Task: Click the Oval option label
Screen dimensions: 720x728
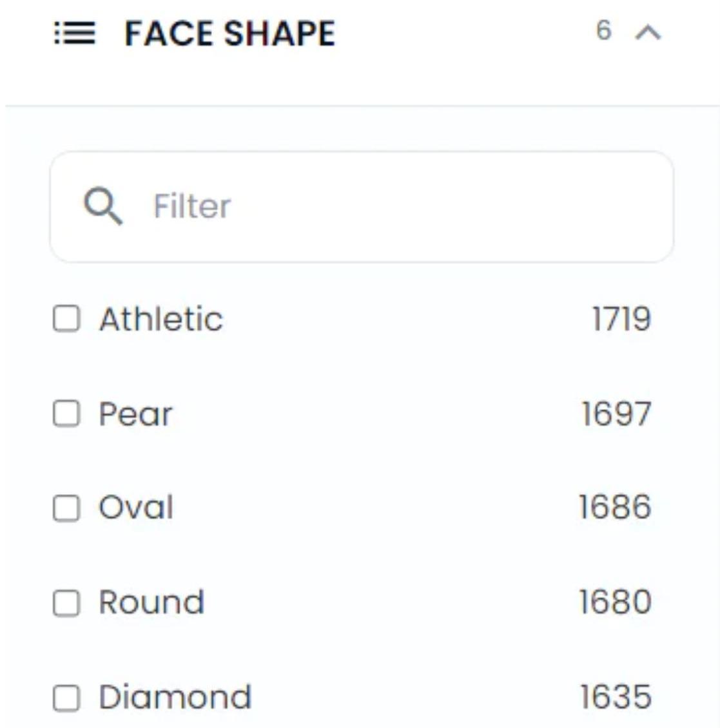Action: 136,508
